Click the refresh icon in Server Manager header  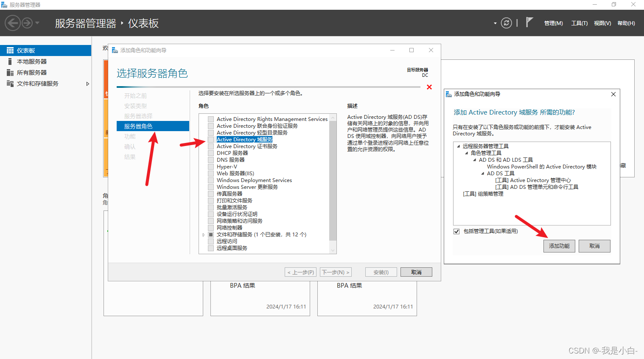(506, 23)
